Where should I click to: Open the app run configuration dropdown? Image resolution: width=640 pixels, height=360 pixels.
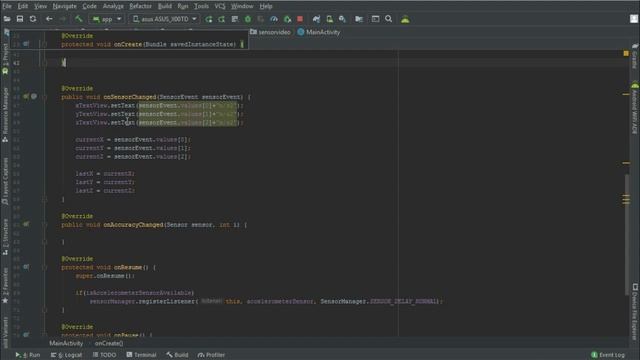pyautogui.click(x=107, y=19)
